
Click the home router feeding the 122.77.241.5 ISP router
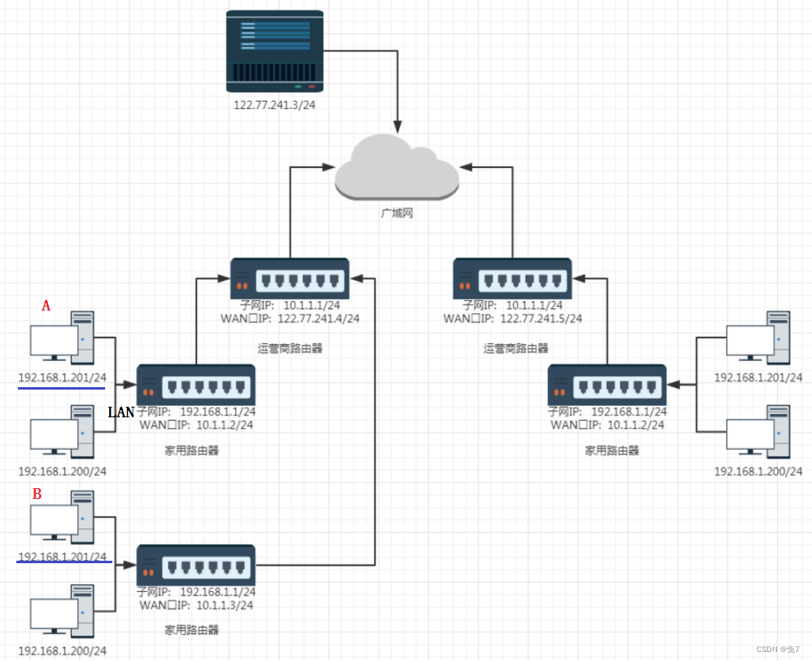click(607, 385)
